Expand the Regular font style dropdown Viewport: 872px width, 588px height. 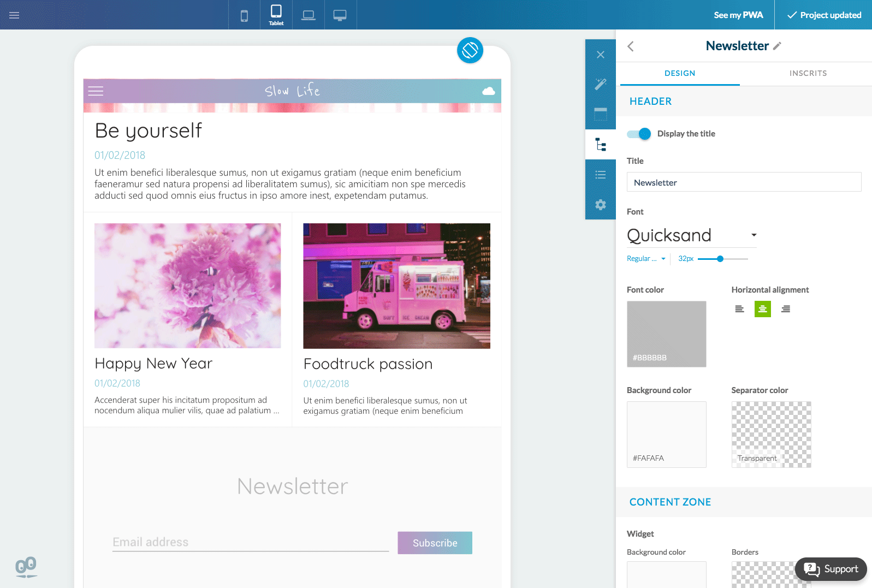(x=646, y=259)
